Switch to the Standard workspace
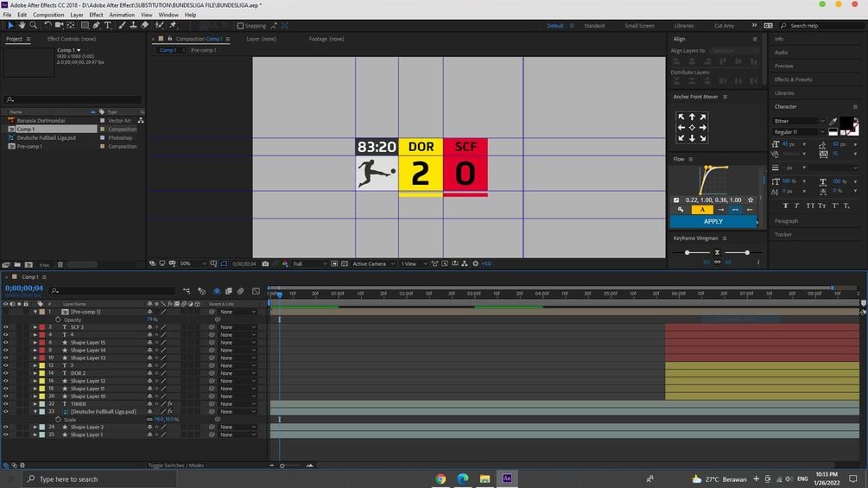Image resolution: width=868 pixels, height=488 pixels. coord(594,26)
